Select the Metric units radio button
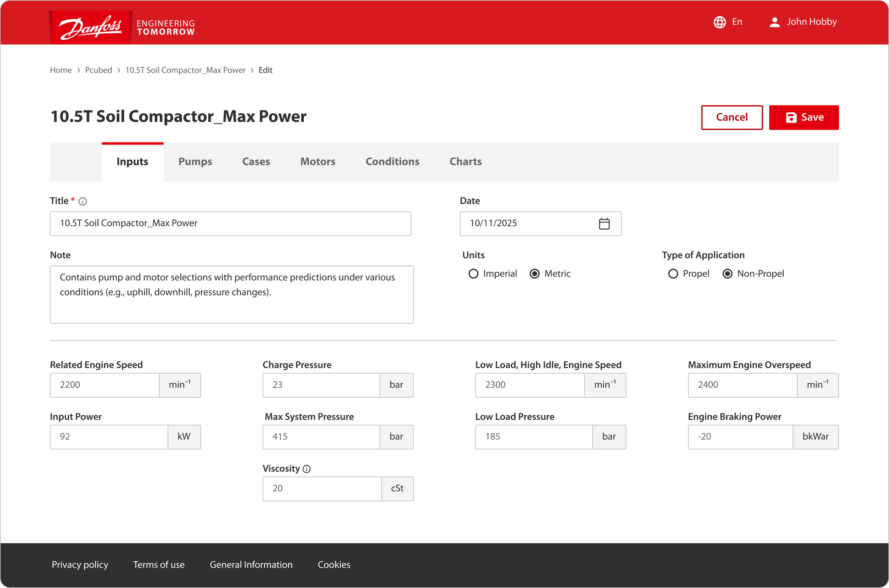Screen dimensions: 889x588 [535, 274]
